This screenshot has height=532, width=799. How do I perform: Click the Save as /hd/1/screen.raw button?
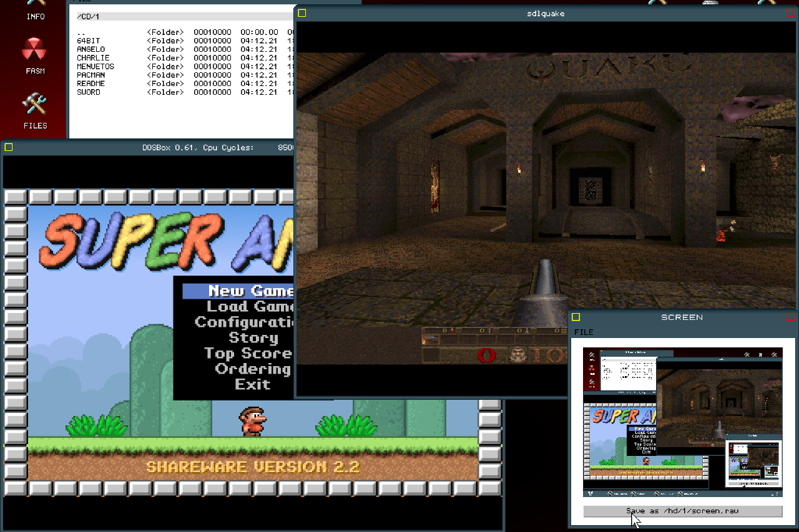point(682,511)
